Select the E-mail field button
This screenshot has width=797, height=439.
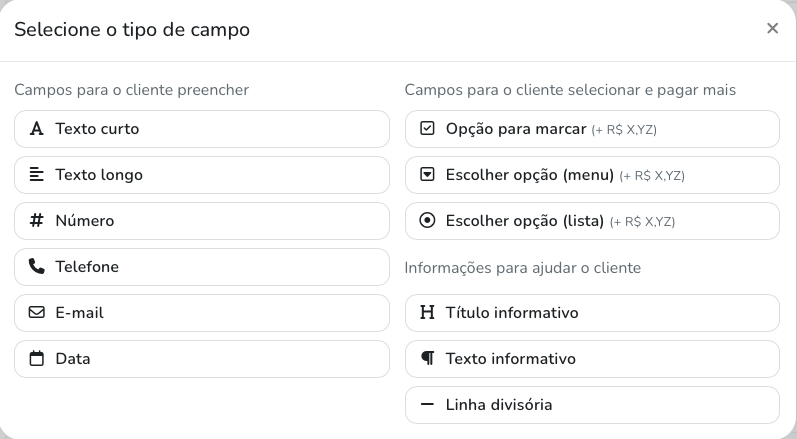[x=201, y=313]
